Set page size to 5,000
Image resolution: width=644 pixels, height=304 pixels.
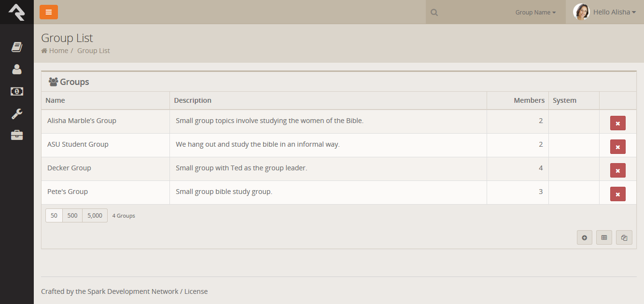(x=95, y=216)
